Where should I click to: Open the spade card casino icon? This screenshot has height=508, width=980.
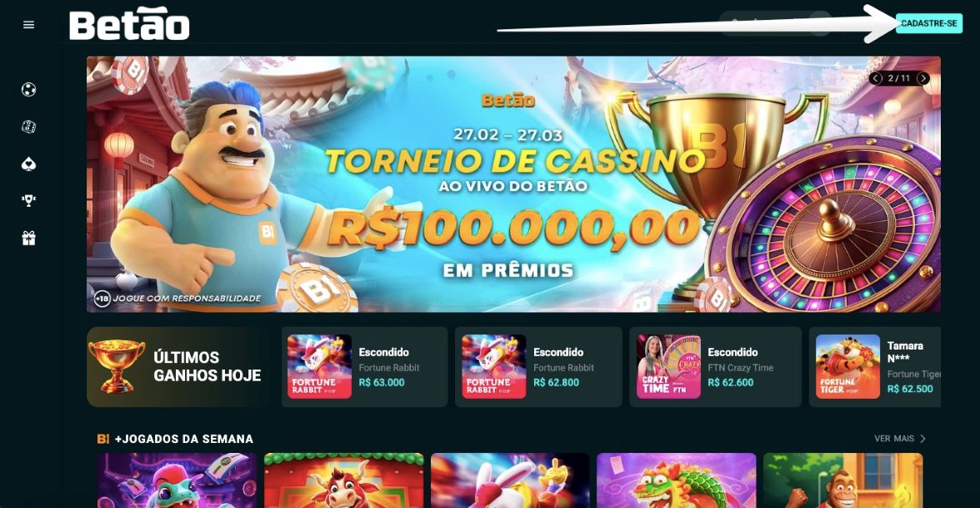(x=28, y=163)
